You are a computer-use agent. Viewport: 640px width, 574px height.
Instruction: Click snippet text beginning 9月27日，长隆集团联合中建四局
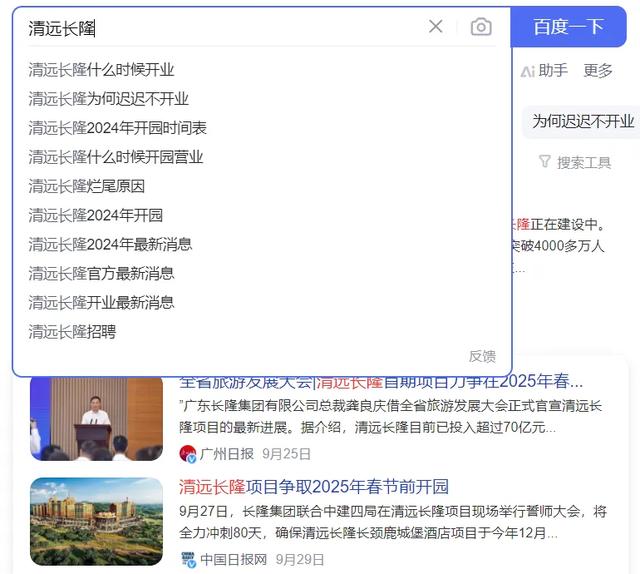[393, 522]
